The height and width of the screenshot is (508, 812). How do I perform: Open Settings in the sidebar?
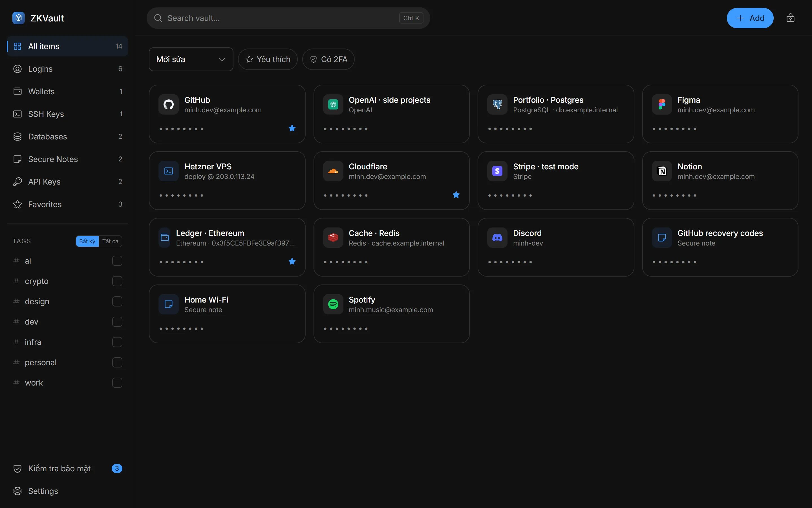[67, 491]
